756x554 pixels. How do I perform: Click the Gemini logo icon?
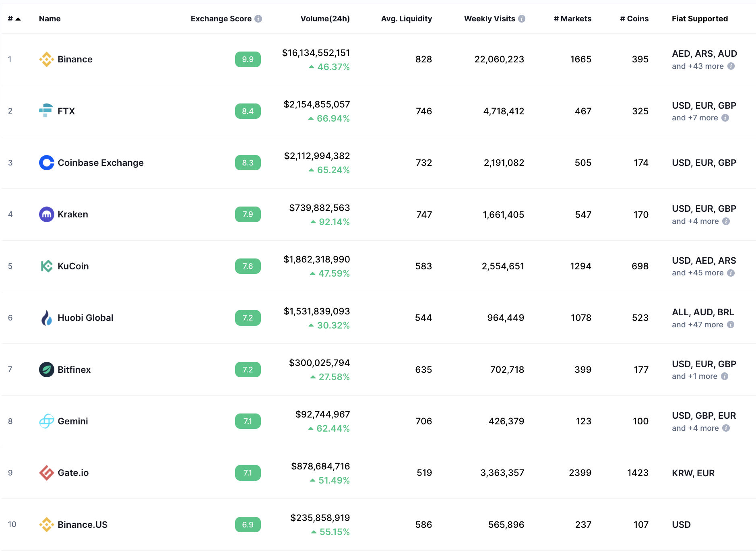tap(47, 421)
